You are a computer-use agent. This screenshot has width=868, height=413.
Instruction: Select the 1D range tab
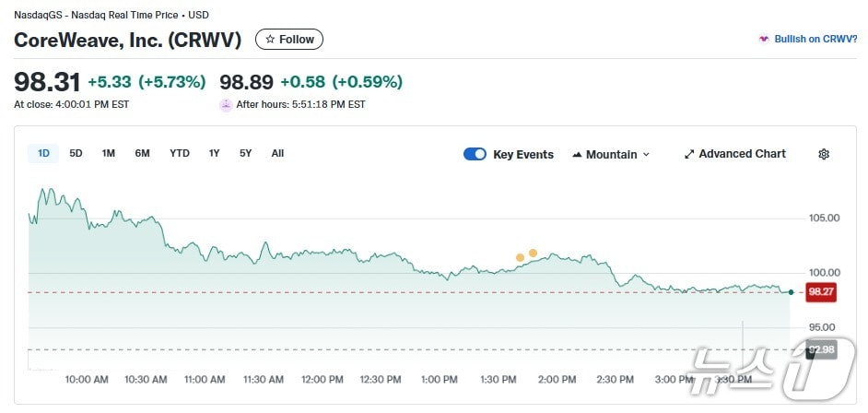(x=43, y=154)
